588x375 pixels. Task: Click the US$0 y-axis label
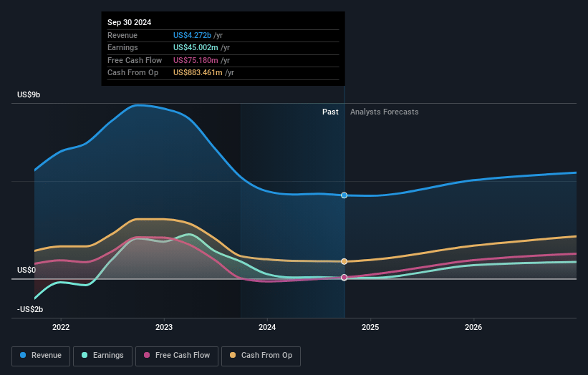point(26,270)
